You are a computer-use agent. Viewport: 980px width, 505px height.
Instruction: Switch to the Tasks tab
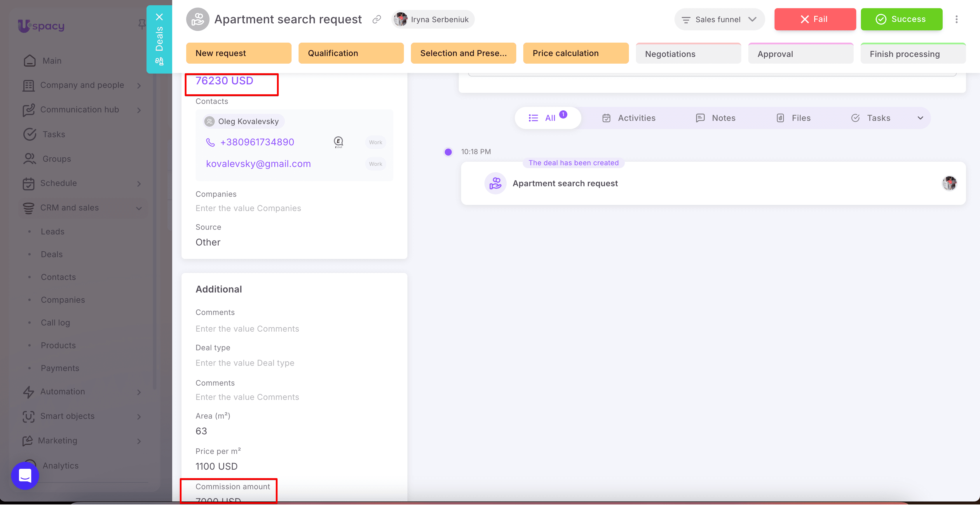click(x=871, y=118)
